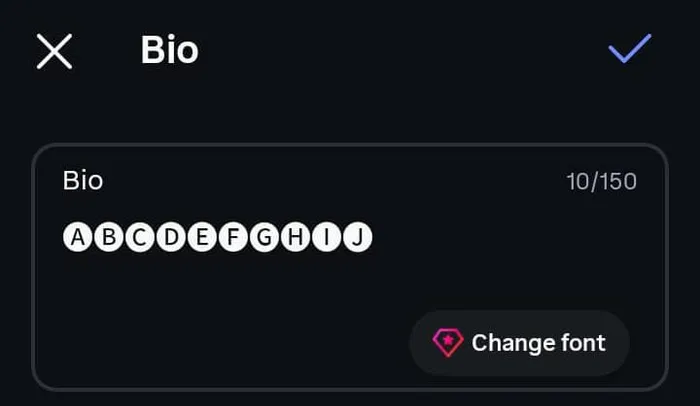This screenshot has width=700, height=406.
Task: Place cursor on the circled letter B
Action: click(x=109, y=237)
